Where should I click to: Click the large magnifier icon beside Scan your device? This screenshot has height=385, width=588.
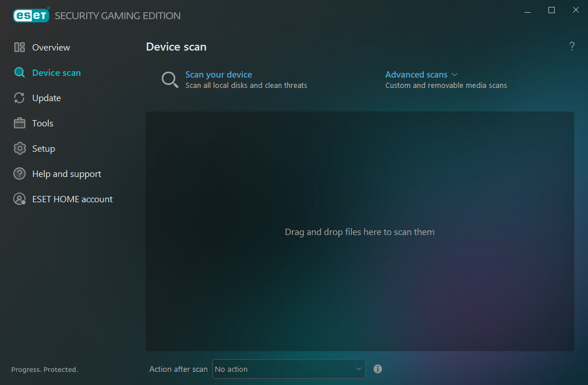click(170, 79)
